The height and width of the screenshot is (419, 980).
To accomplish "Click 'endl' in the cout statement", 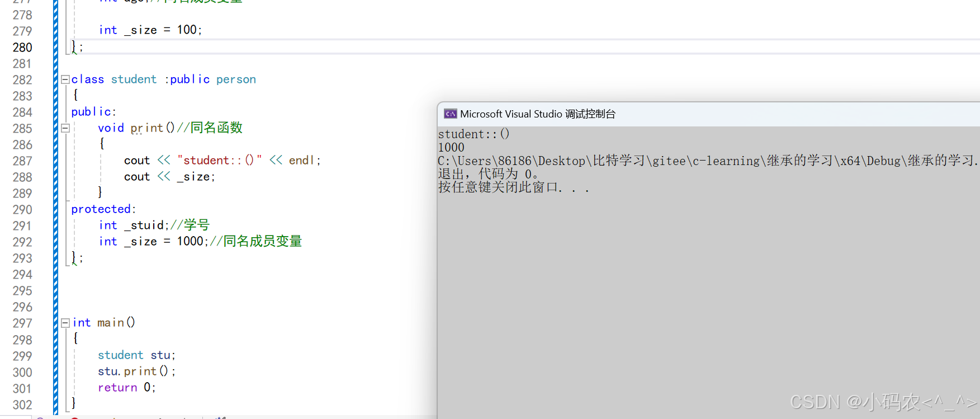I will pos(302,161).
